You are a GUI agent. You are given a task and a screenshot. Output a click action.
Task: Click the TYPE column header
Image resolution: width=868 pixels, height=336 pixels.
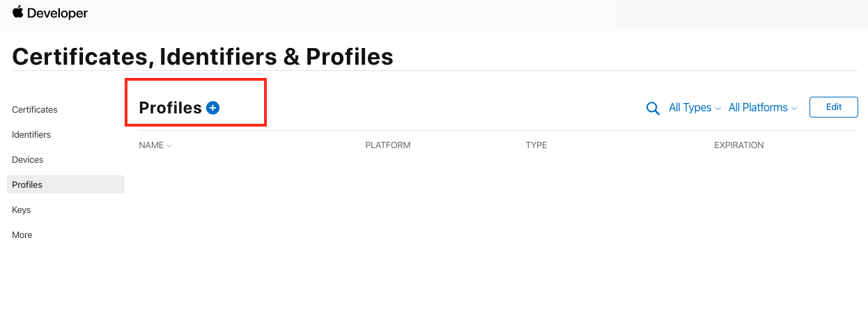536,145
